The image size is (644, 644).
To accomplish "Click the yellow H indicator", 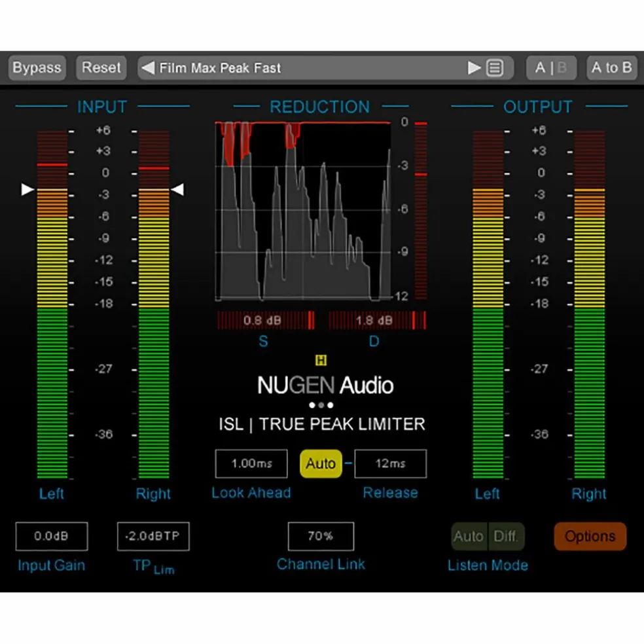I will tap(321, 361).
